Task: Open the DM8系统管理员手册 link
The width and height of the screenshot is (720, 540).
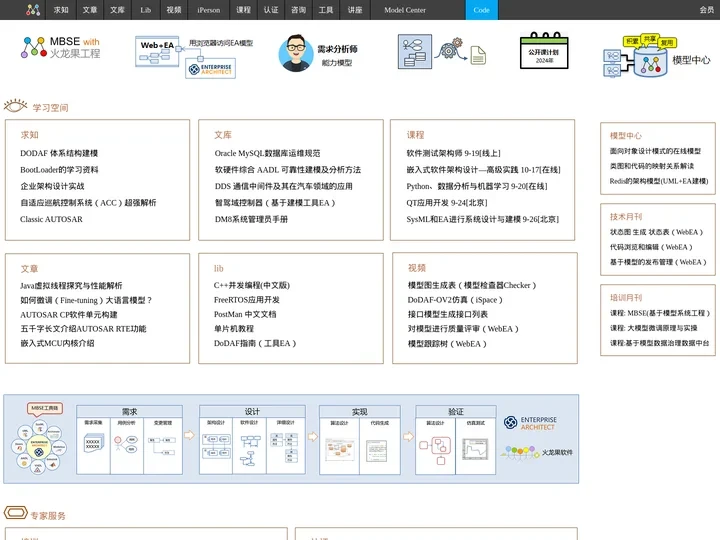Action: pos(251,219)
